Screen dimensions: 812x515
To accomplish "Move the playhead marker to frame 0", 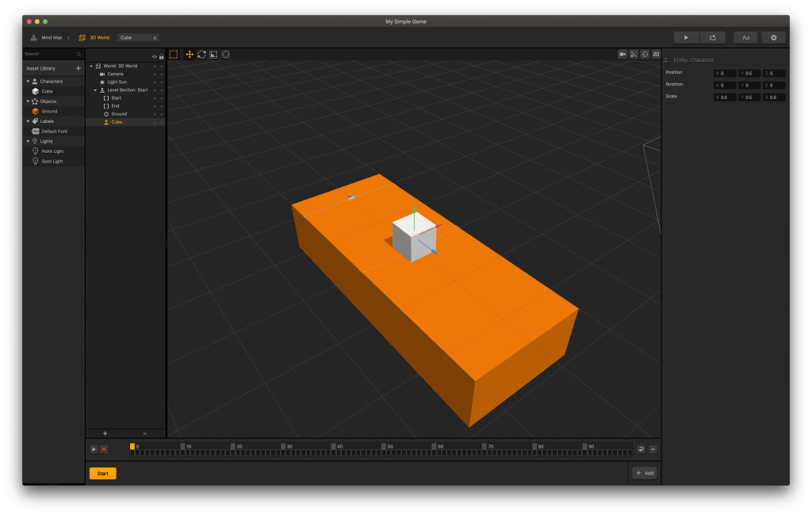I will (x=132, y=446).
